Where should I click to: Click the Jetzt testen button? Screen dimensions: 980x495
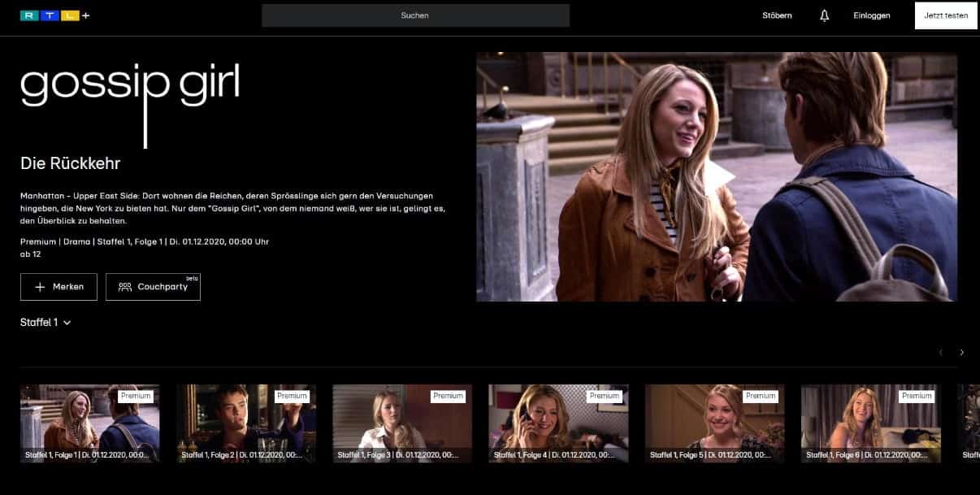coord(946,15)
